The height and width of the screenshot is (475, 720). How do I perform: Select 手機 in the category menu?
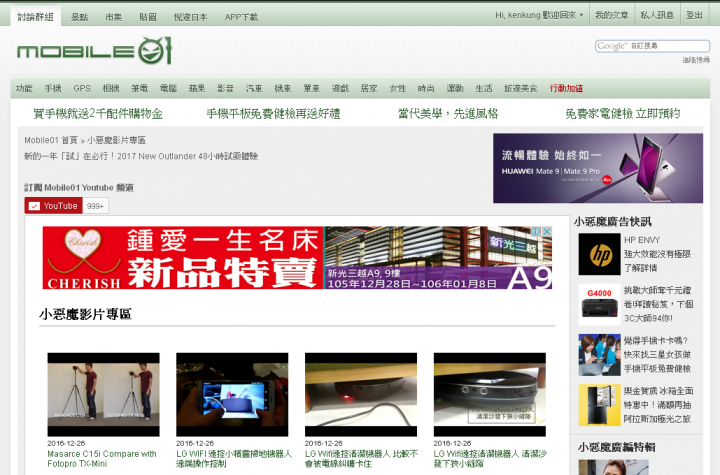click(x=53, y=88)
